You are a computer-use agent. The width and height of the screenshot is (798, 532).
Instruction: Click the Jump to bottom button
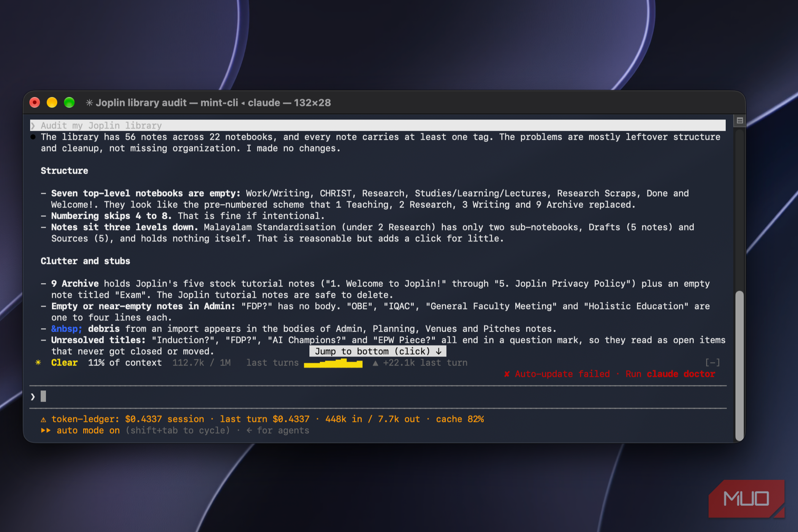[378, 351]
